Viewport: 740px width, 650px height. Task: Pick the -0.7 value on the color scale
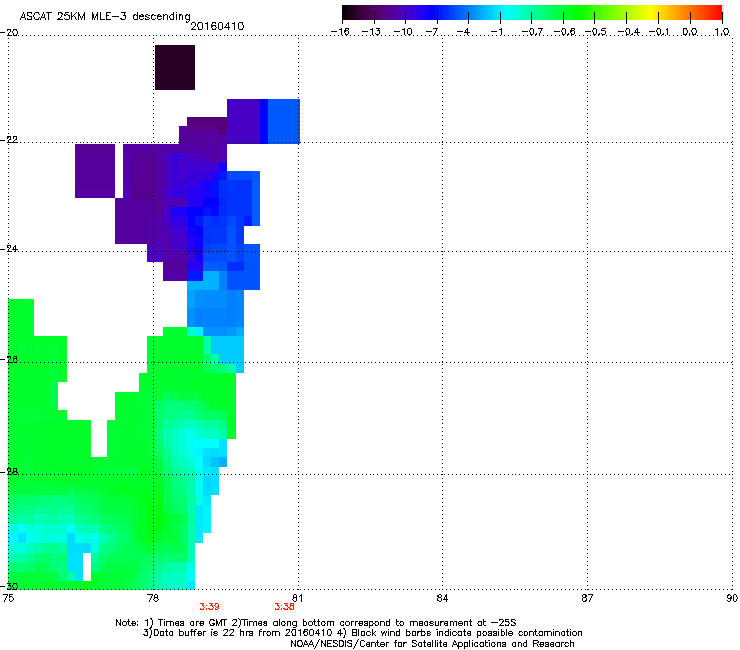point(532,32)
